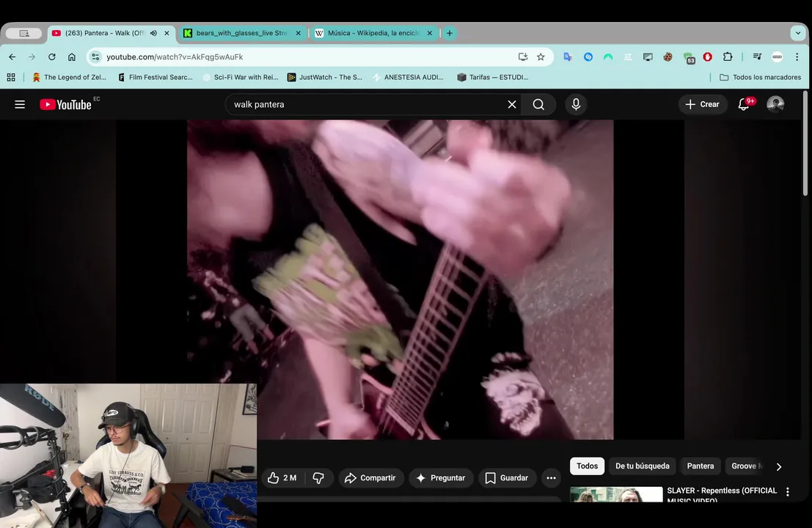Switch to the Pantera - Walk tab
Screen dimensions: 812x528
pyautogui.click(x=103, y=33)
